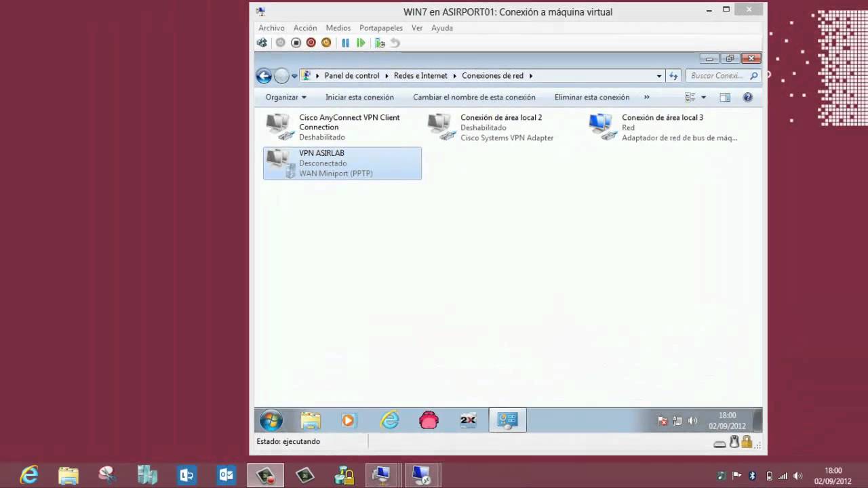The height and width of the screenshot is (488, 868).
Task: Select the VPN ASIRLAB connection
Action: 342,163
